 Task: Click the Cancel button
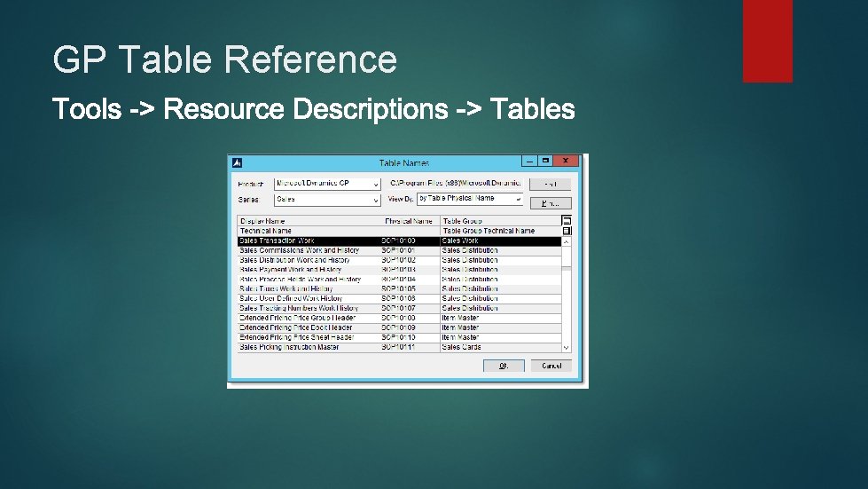pyautogui.click(x=551, y=366)
